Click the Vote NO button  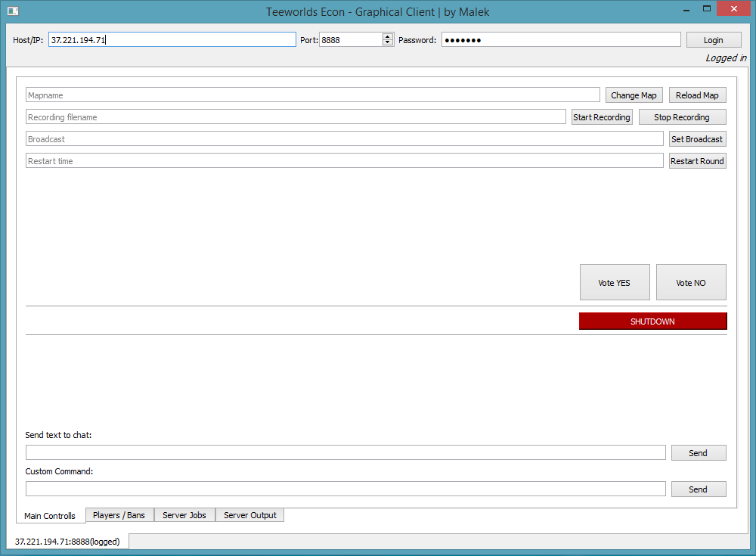pos(691,282)
